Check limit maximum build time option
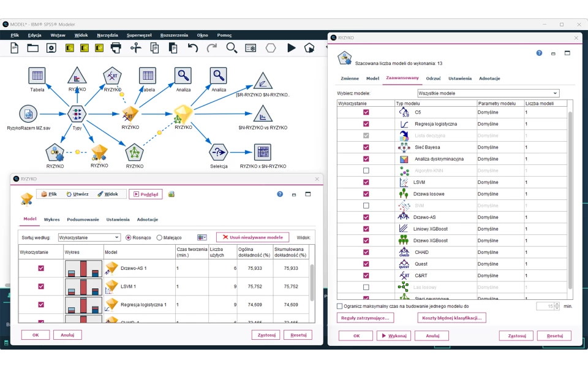This screenshot has height=368, width=588. tap(341, 306)
